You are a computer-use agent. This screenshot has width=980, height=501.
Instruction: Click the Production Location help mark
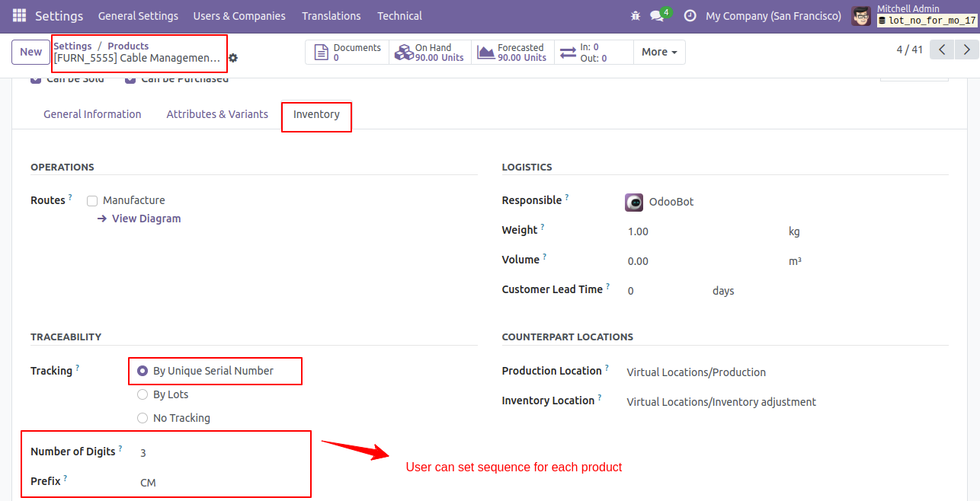click(x=607, y=368)
